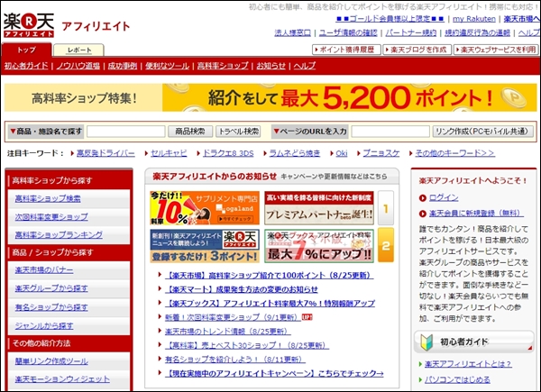Open 楽天アフィリエイトとは？ link
The image size is (541, 392).
[x=468, y=364]
